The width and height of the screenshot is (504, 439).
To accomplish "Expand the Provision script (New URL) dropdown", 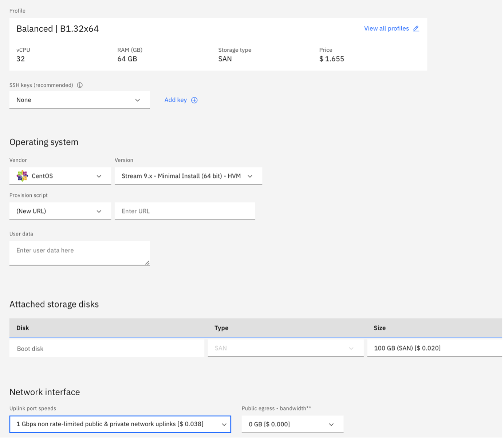I will click(x=60, y=211).
